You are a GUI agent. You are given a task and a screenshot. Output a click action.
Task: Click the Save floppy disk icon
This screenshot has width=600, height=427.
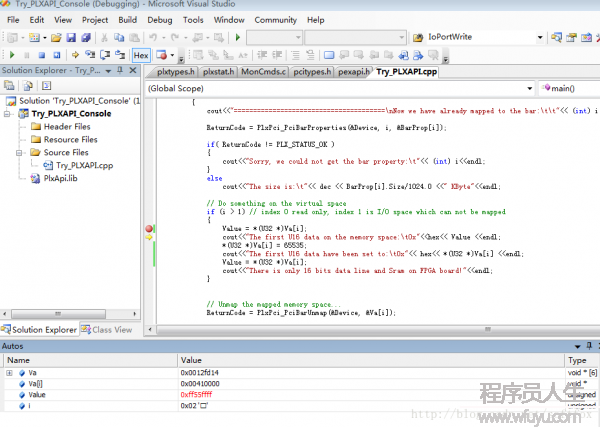click(x=71, y=37)
